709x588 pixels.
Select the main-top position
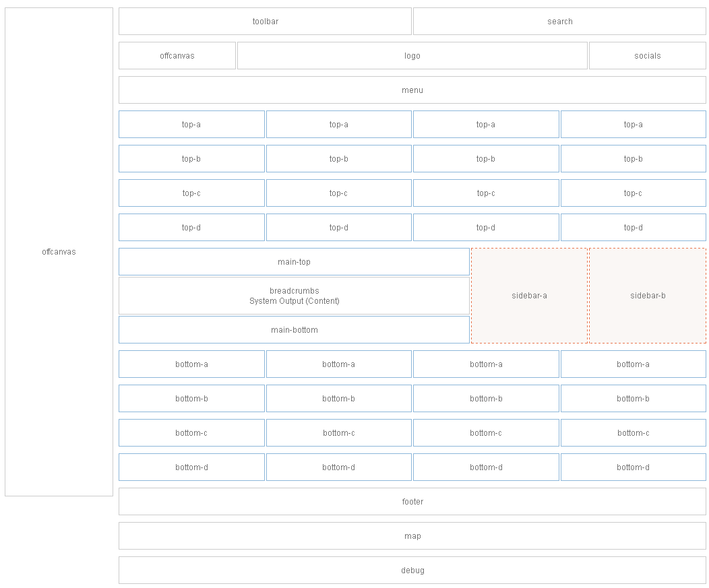pos(295,261)
